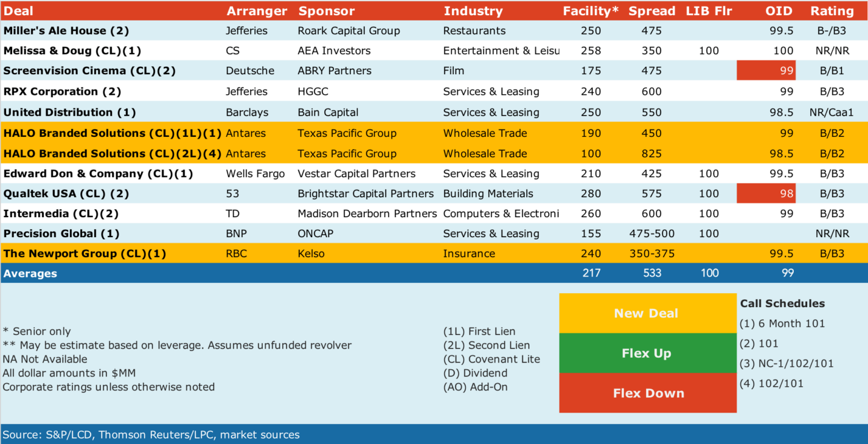Viewport: 868px width, 444px height.
Task: Select the Precision Global spread value 475-500
Action: (x=652, y=233)
